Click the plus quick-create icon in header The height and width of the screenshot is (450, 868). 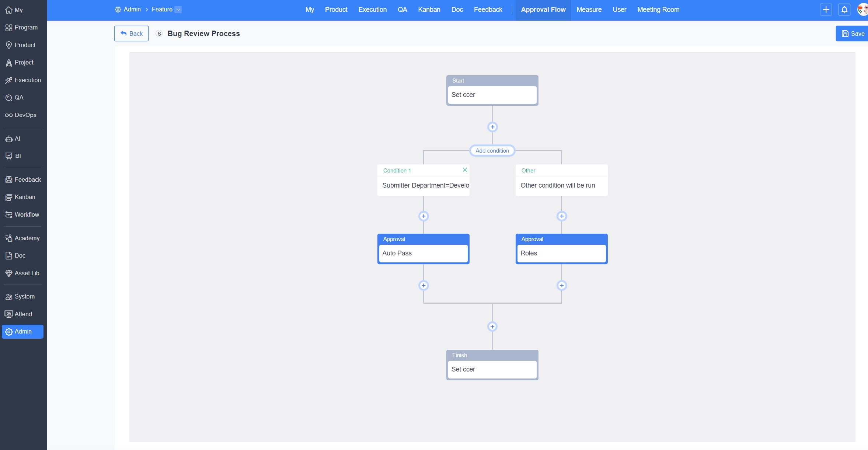826,10
